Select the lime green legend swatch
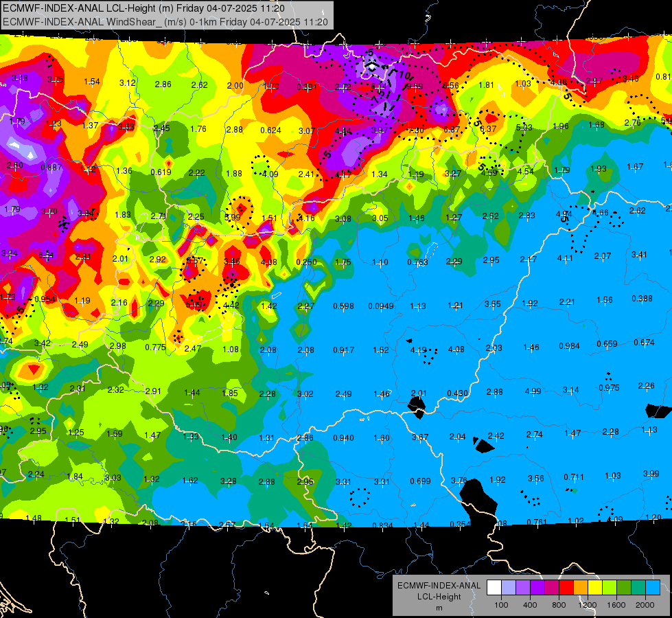 click(610, 588)
